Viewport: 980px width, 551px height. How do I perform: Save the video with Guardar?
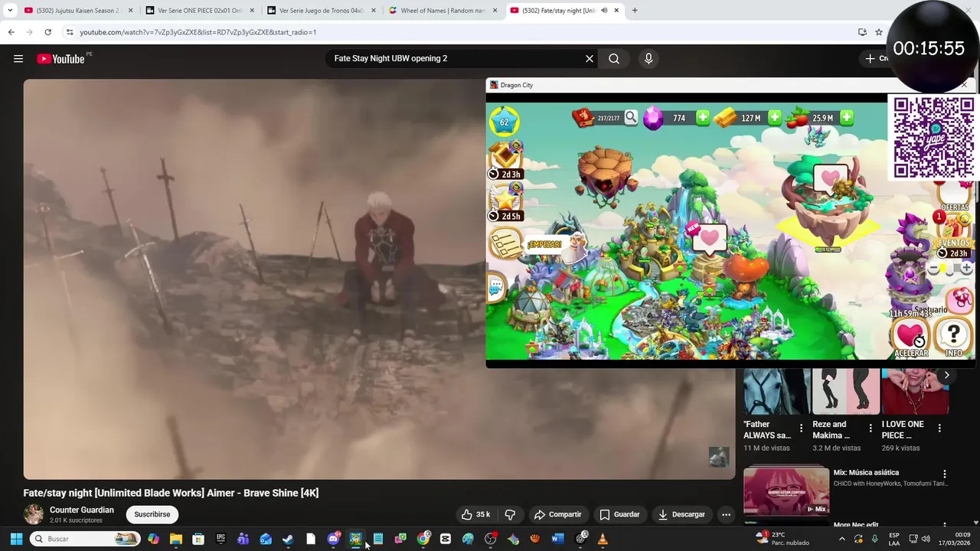619,514
